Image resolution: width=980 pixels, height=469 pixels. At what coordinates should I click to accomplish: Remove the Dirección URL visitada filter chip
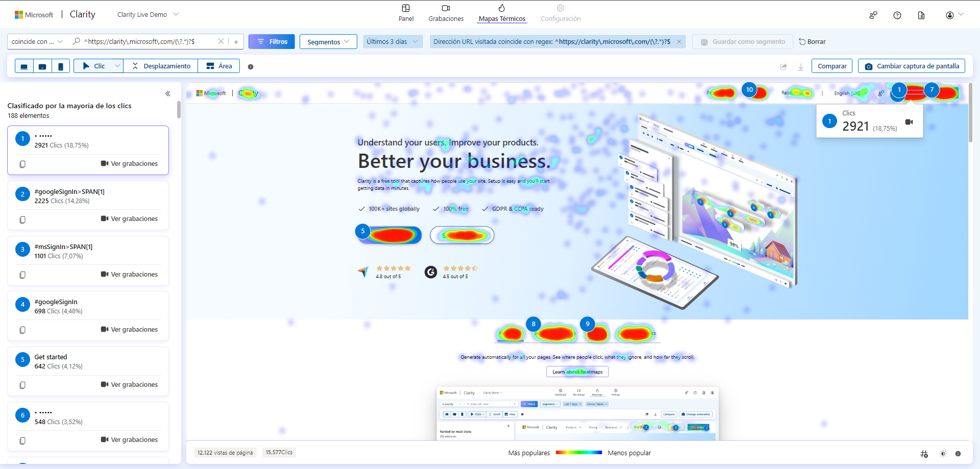(x=679, y=42)
